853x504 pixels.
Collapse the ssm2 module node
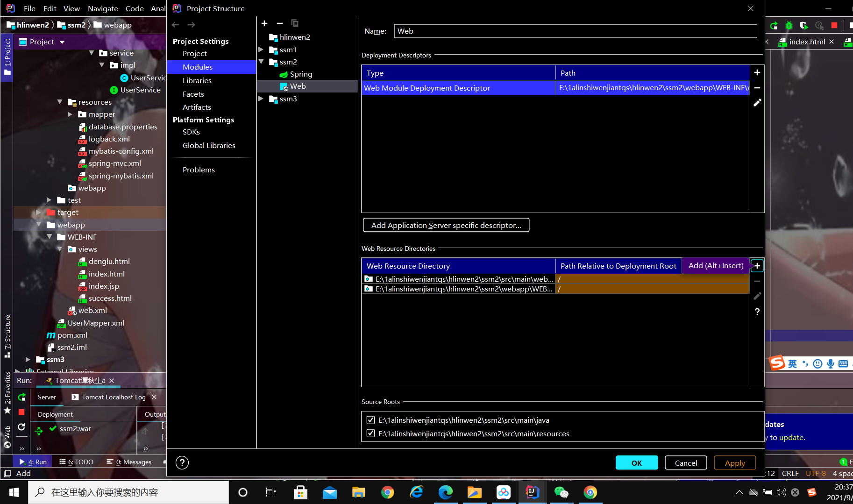coord(261,62)
